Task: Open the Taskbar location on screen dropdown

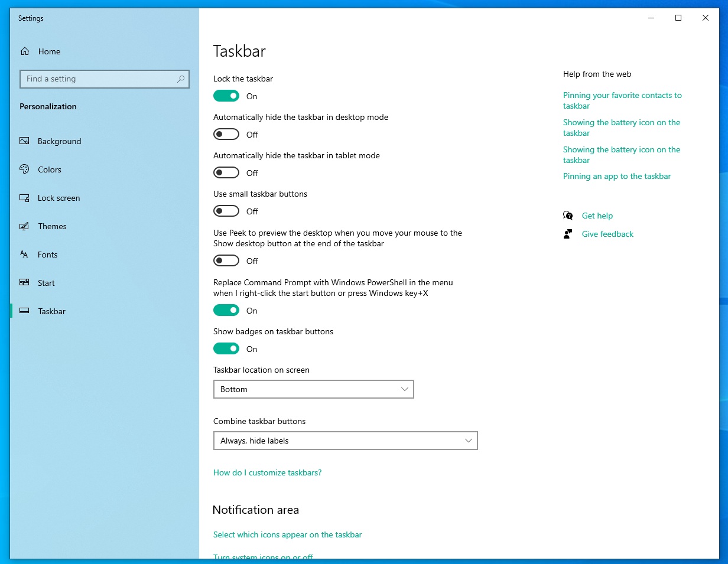Action: click(x=313, y=389)
